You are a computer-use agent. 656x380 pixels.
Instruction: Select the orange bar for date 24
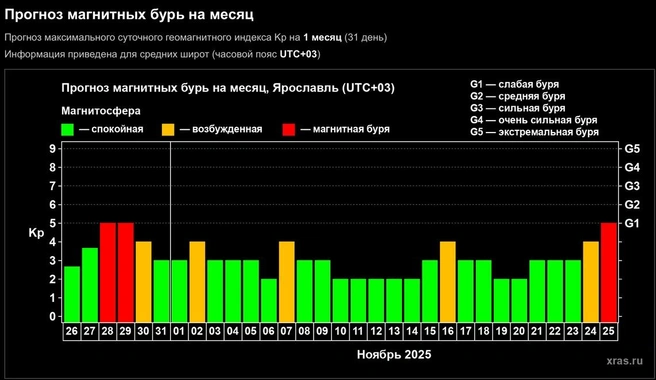(x=591, y=282)
